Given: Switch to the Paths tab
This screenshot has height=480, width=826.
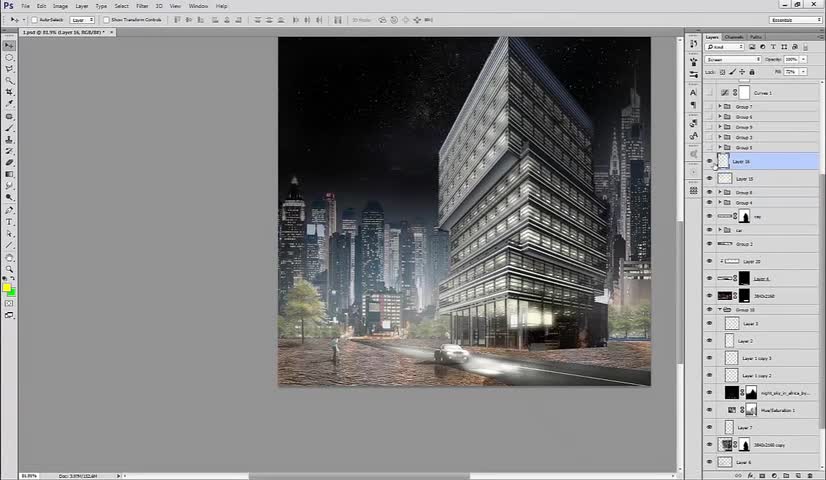Looking at the screenshot, I should [756, 37].
